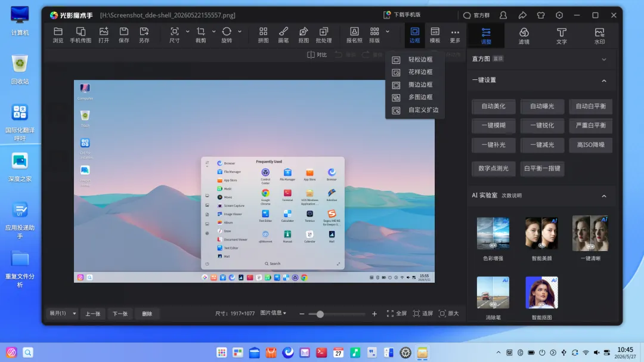Switch to the 水印 watermark tab
This screenshot has height=362, width=644.
click(599, 36)
